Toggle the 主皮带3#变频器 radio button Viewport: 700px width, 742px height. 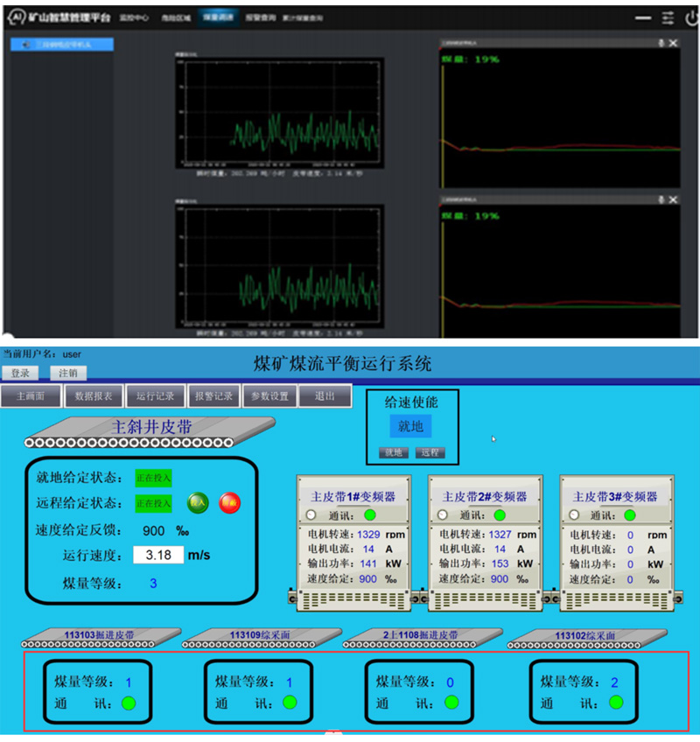pos(573,514)
